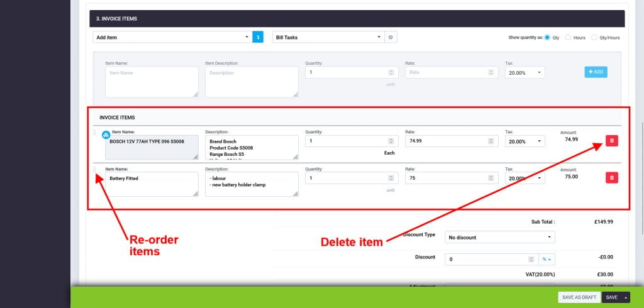Image resolution: width=644 pixels, height=308 pixels.
Task: Click the empty Item Name field
Action: point(152,82)
